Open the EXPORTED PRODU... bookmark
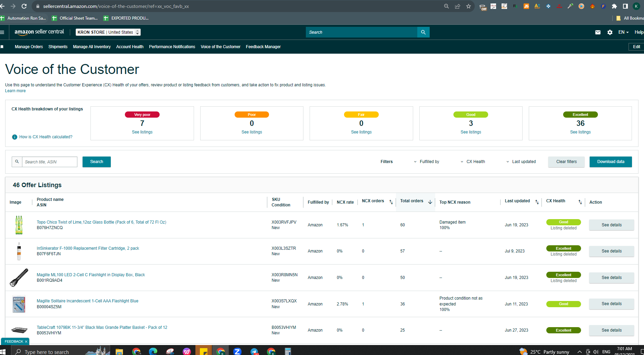Viewport: 644px width, 355px height. [x=126, y=18]
